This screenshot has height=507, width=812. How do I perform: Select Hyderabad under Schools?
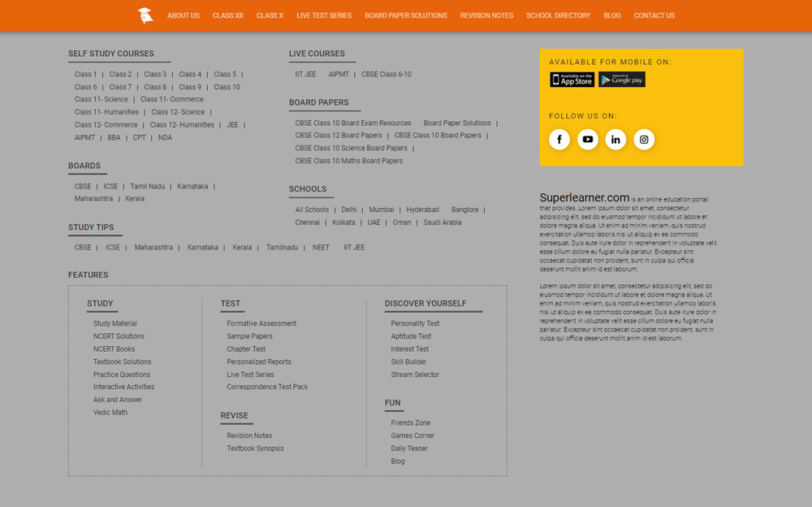click(x=422, y=210)
